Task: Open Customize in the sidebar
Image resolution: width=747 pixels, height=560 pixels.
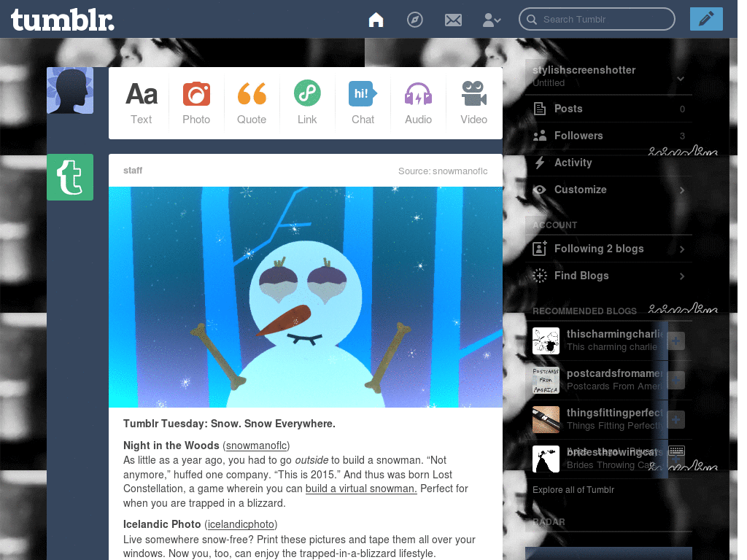Action: 609,190
